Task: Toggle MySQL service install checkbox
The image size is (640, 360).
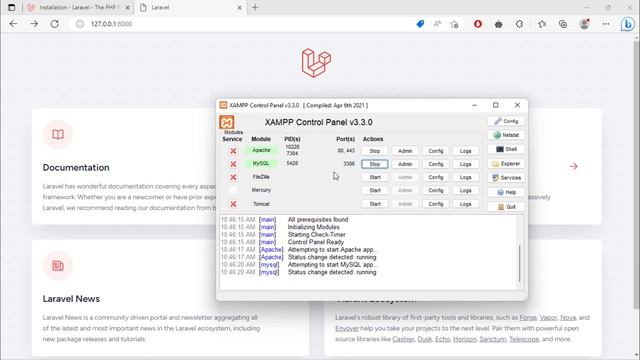Action: coord(233,164)
